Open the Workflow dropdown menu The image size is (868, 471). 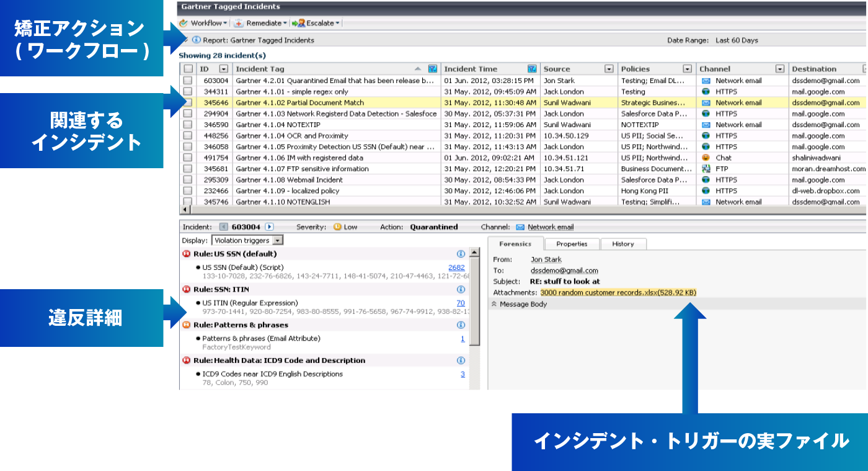pyautogui.click(x=203, y=24)
